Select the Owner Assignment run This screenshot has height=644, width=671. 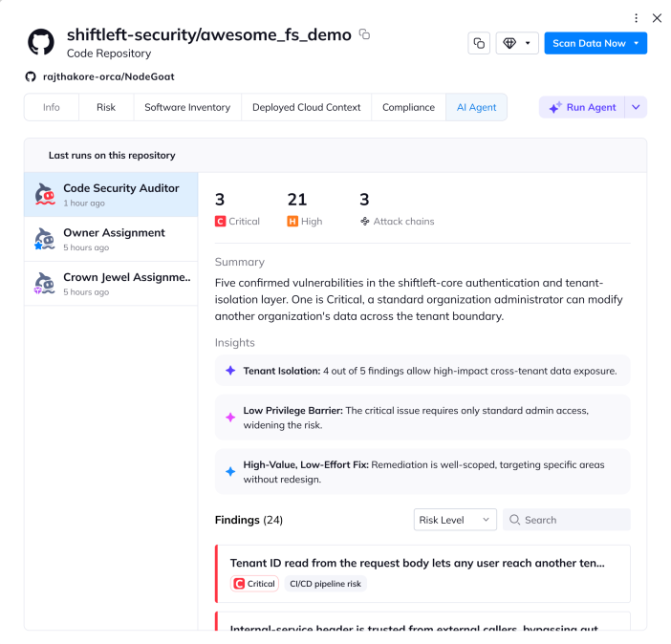(x=111, y=239)
